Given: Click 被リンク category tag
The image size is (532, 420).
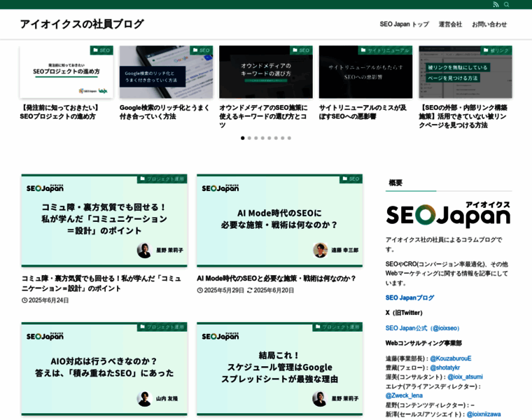Looking at the screenshot, I should coord(496,50).
